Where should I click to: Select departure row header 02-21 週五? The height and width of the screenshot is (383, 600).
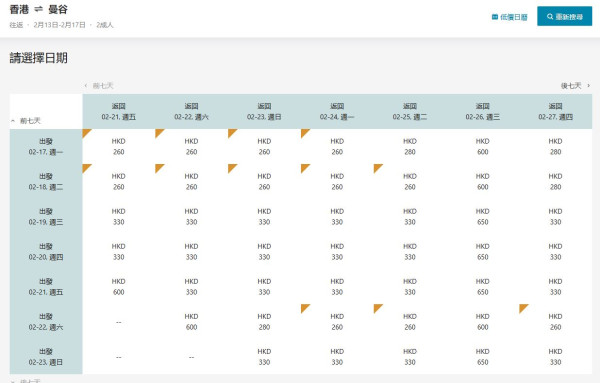coord(46,287)
